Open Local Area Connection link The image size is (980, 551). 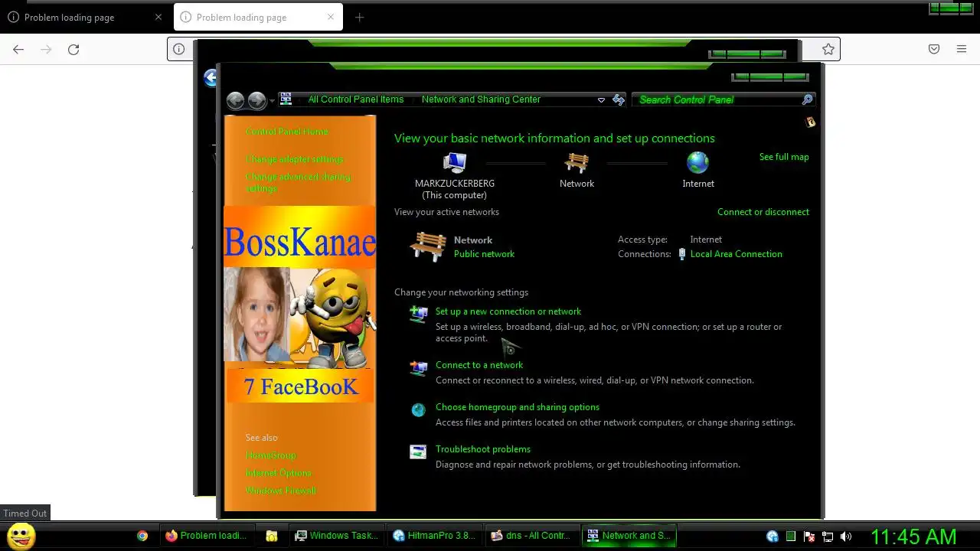point(736,254)
